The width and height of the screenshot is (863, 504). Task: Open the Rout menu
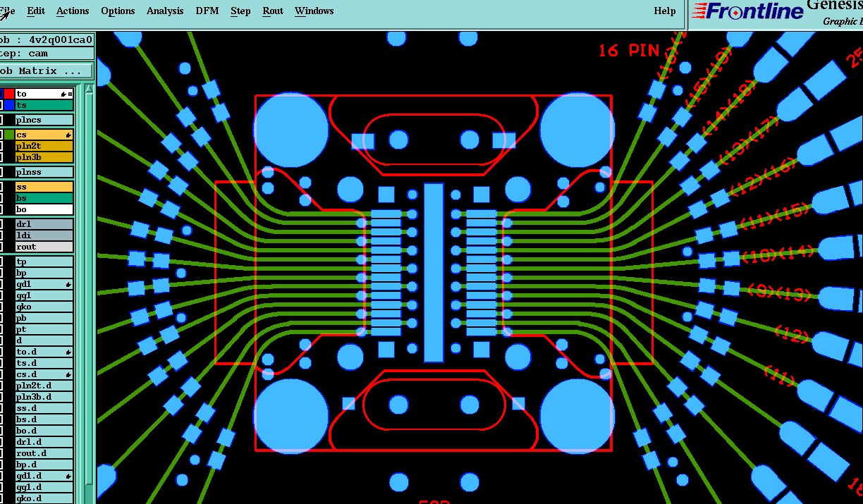coord(273,11)
